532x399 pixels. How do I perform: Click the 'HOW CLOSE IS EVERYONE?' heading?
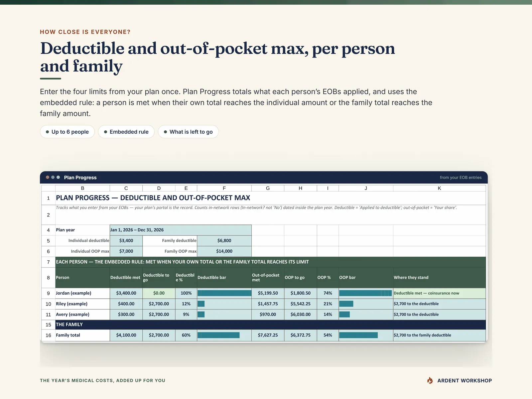[85, 32]
